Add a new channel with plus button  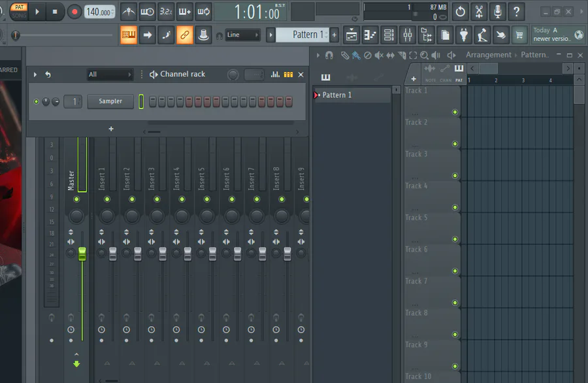pos(111,129)
